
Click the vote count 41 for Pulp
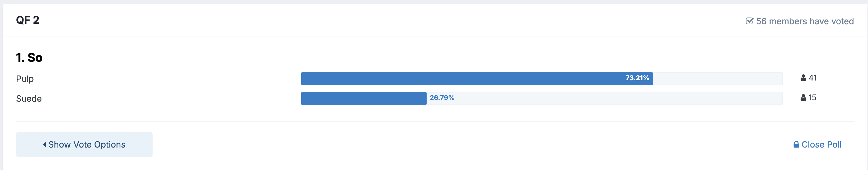[x=813, y=78]
